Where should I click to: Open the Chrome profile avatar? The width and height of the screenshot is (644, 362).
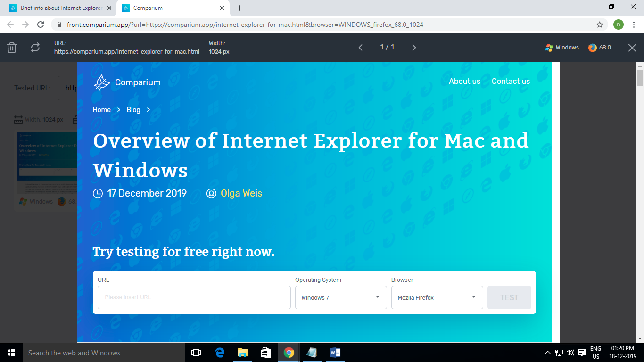[x=618, y=25]
